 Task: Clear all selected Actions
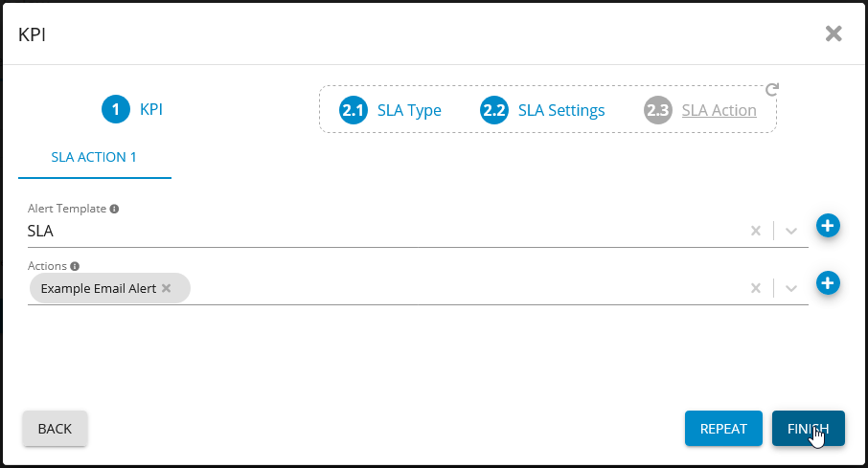[x=755, y=288]
